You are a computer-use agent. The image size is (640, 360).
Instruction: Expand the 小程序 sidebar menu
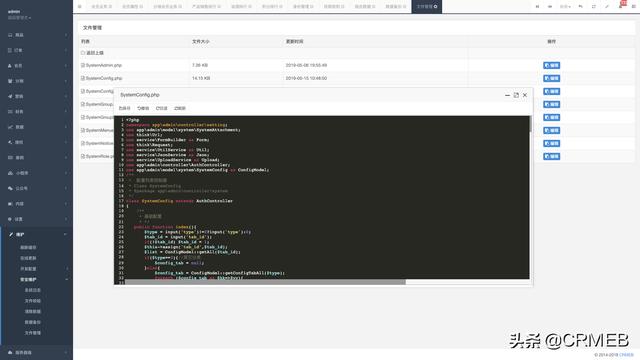tap(37, 173)
